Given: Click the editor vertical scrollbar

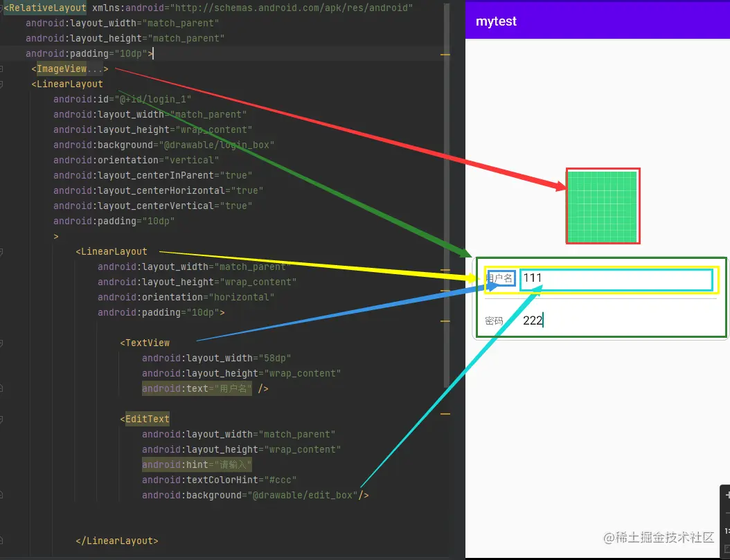Looking at the screenshot, I should [x=447, y=195].
